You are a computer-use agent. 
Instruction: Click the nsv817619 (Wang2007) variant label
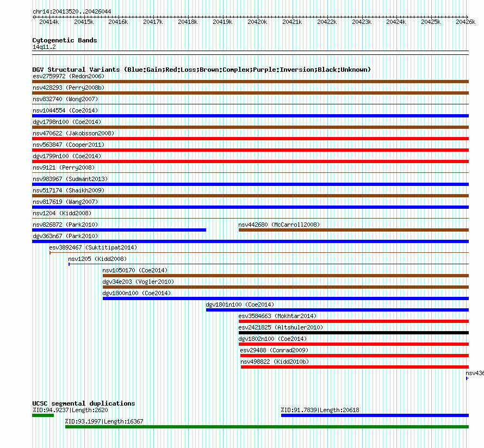point(65,202)
